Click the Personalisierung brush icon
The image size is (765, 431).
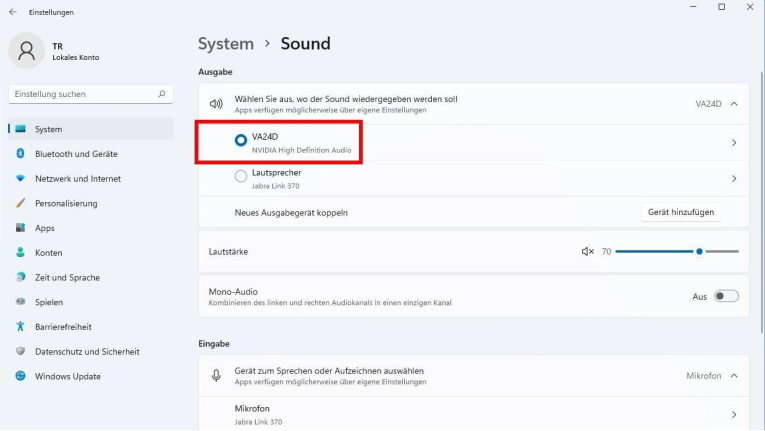[x=20, y=203]
